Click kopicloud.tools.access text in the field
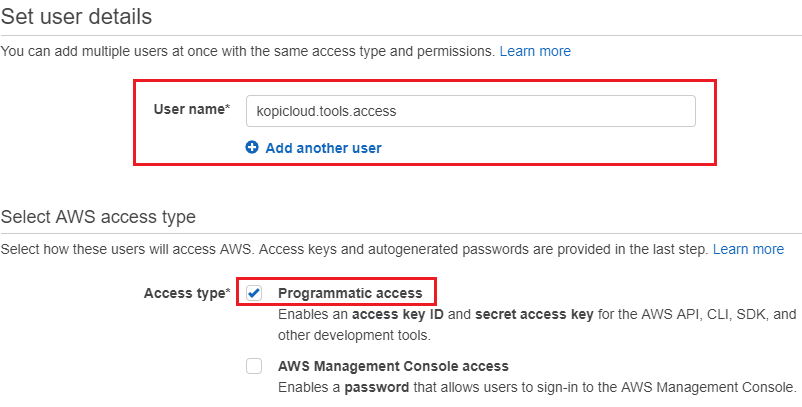 point(326,111)
